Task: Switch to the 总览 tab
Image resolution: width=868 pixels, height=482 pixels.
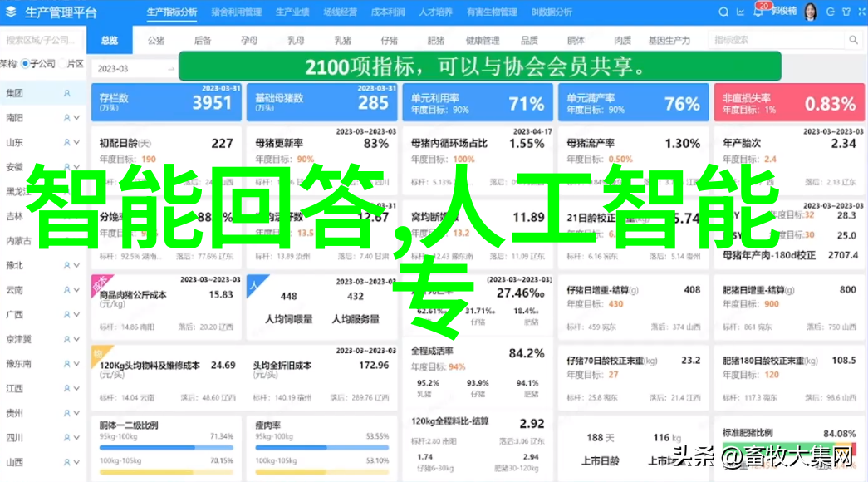Action: (110, 41)
